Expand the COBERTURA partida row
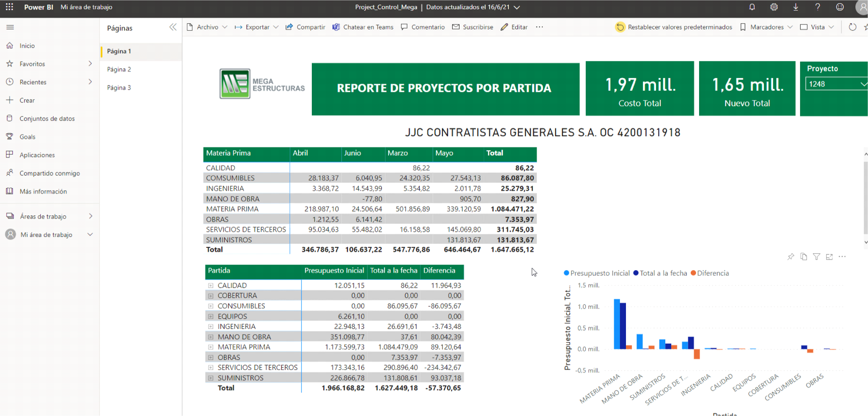The width and height of the screenshot is (868, 416). [211, 296]
